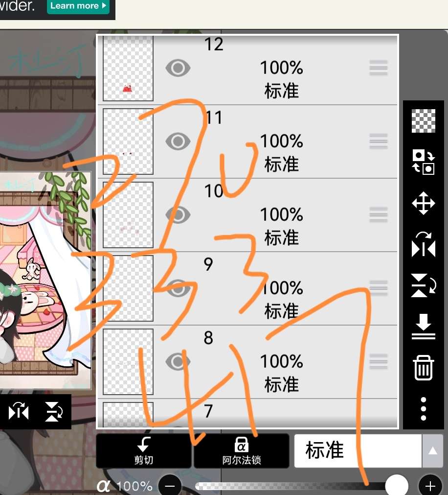Flip the layer horizontally in the right toolbar
The width and height of the screenshot is (448, 495).
coord(424,244)
